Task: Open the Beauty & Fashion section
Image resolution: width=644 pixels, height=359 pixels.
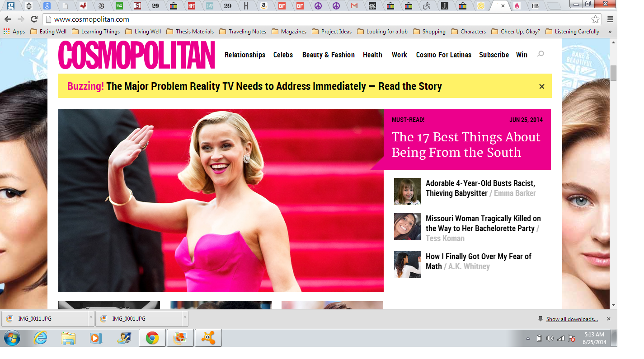Action: (x=329, y=55)
